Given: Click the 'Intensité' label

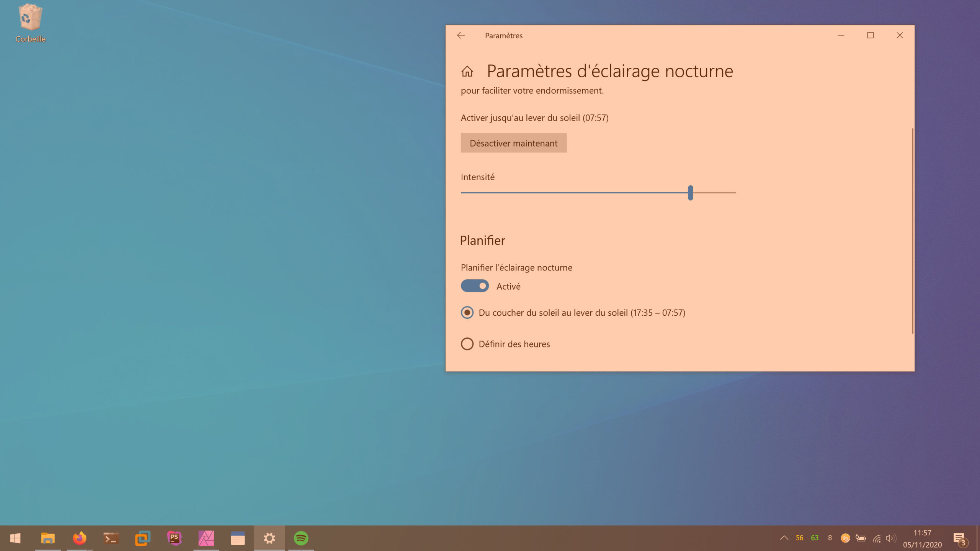Looking at the screenshot, I should [477, 177].
